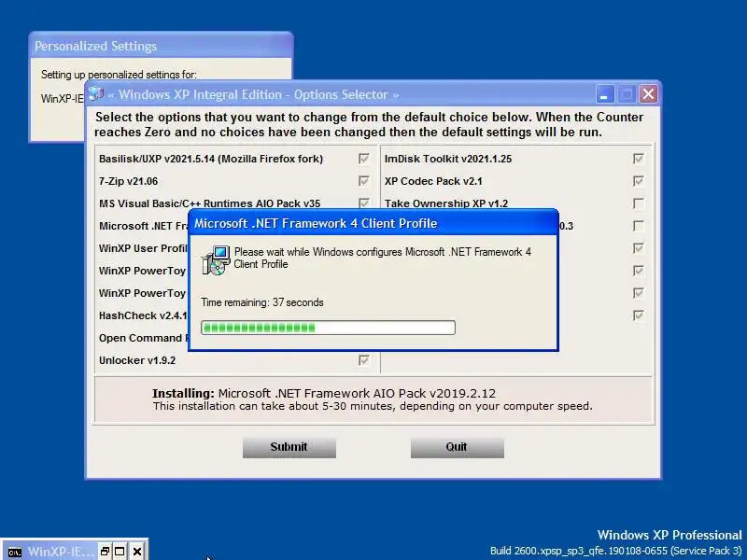
Task: Click maximize icon on WinXP-IE taskbar item
Action: (120, 552)
